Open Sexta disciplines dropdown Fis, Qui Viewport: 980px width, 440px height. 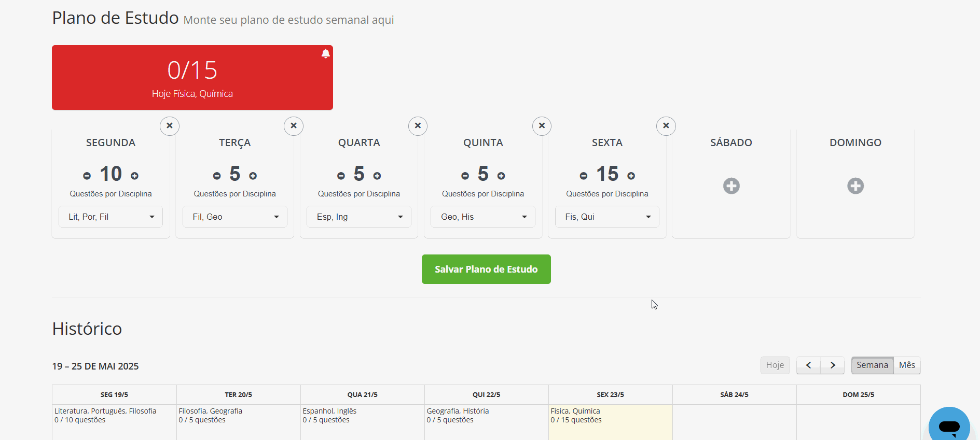coord(607,217)
